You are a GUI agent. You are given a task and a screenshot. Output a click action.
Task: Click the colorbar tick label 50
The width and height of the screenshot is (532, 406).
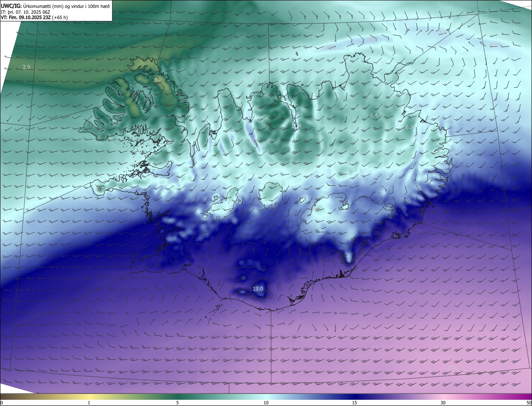[529, 403]
